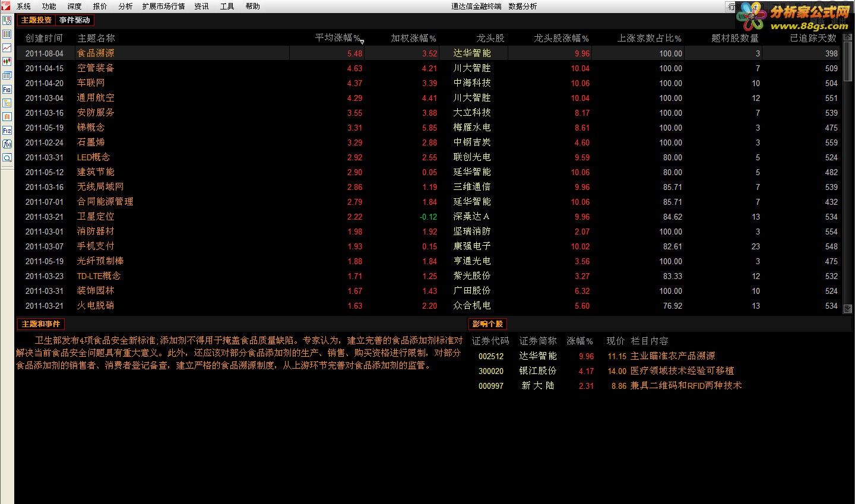855x504 pixels.
Task: Open the f(x) formula manager icon
Action: click(7, 144)
